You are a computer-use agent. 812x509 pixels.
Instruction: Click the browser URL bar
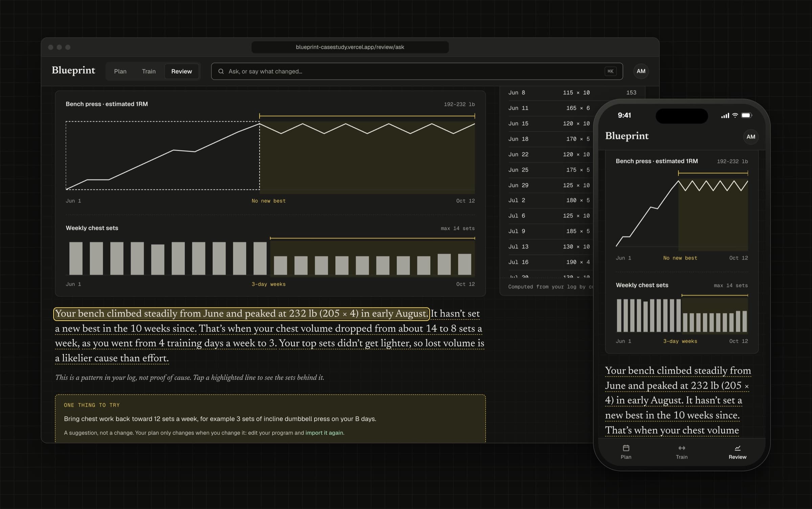pyautogui.click(x=350, y=47)
